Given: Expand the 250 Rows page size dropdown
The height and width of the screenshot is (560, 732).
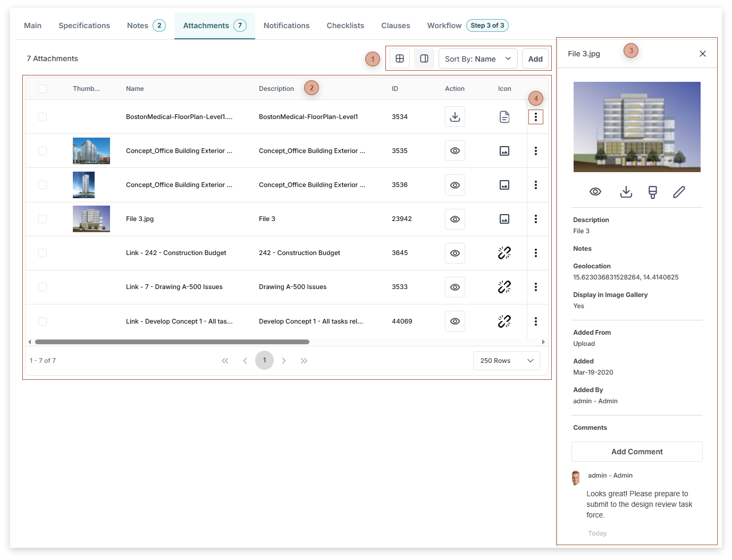Looking at the screenshot, I should click(506, 361).
